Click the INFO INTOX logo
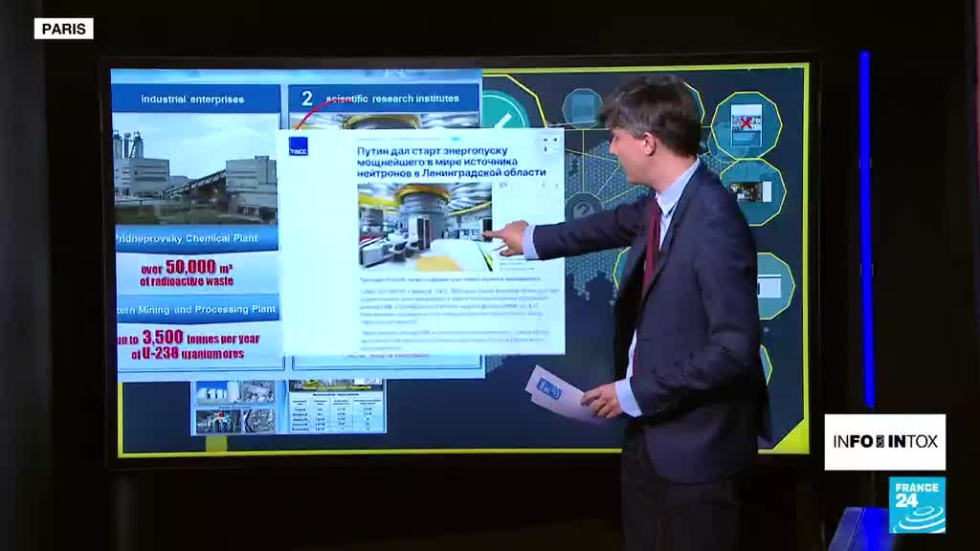Screen dimensions: 980x551 [x=884, y=442]
